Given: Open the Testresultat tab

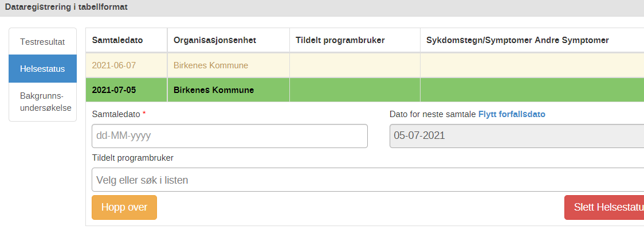Looking at the screenshot, I should (x=43, y=41).
